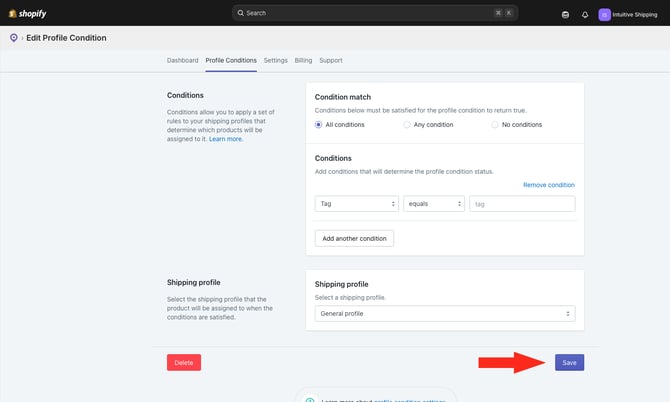Select the No conditions radio option
Viewport: 670px width, 402px height.
pyautogui.click(x=494, y=125)
